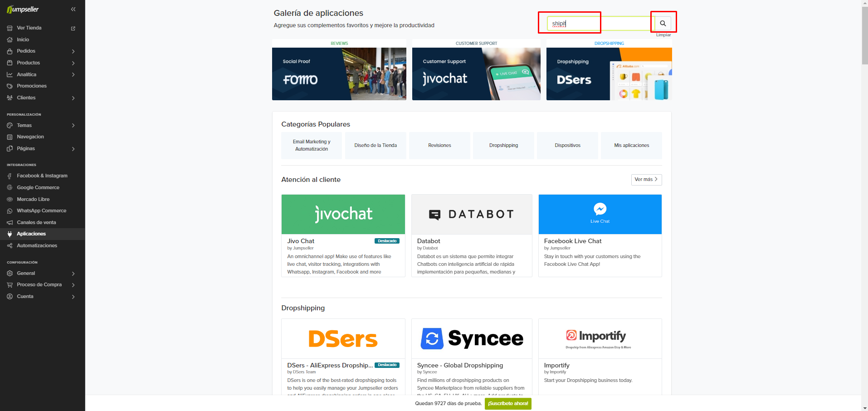The width and height of the screenshot is (868, 411).
Task: Open the DSers Dropshipping banner
Action: 609,74
